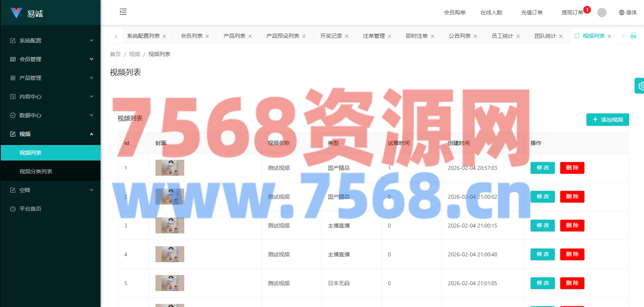Click the refresh icon on 视频列表 tab

(x=577, y=36)
